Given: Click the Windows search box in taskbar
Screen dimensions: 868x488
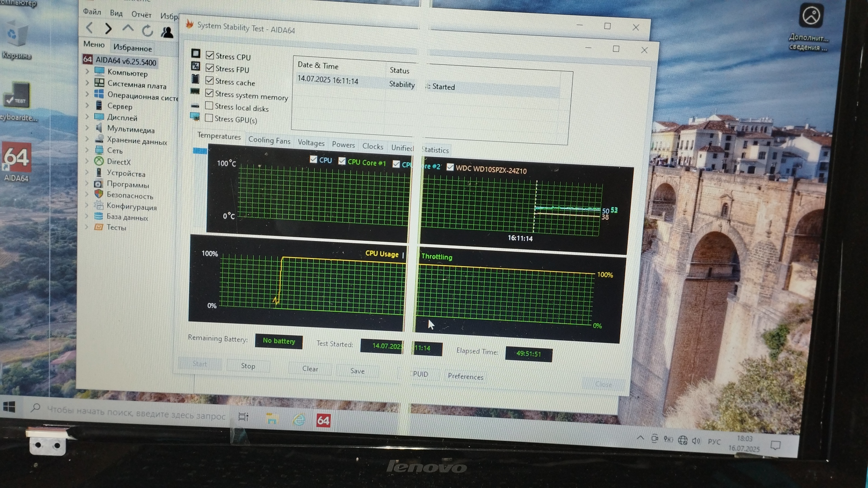Looking at the screenshot, I should 136,413.
